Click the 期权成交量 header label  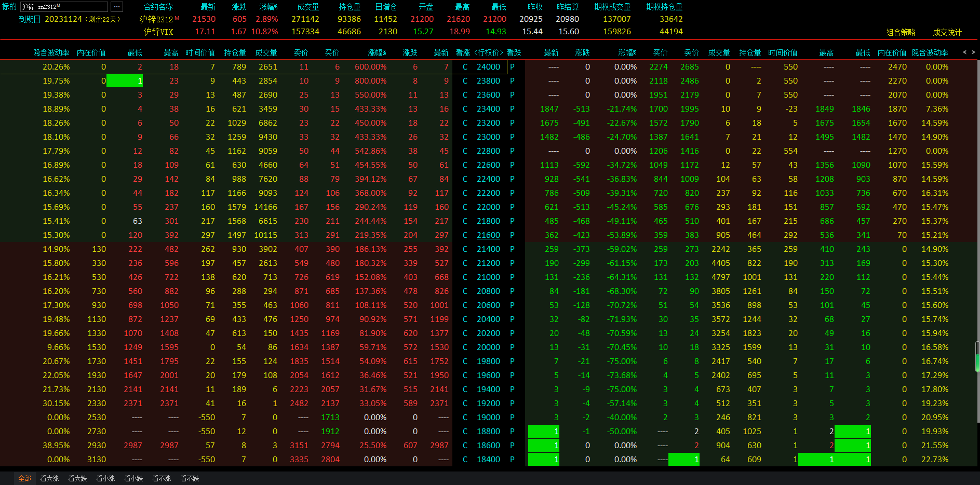(612, 7)
